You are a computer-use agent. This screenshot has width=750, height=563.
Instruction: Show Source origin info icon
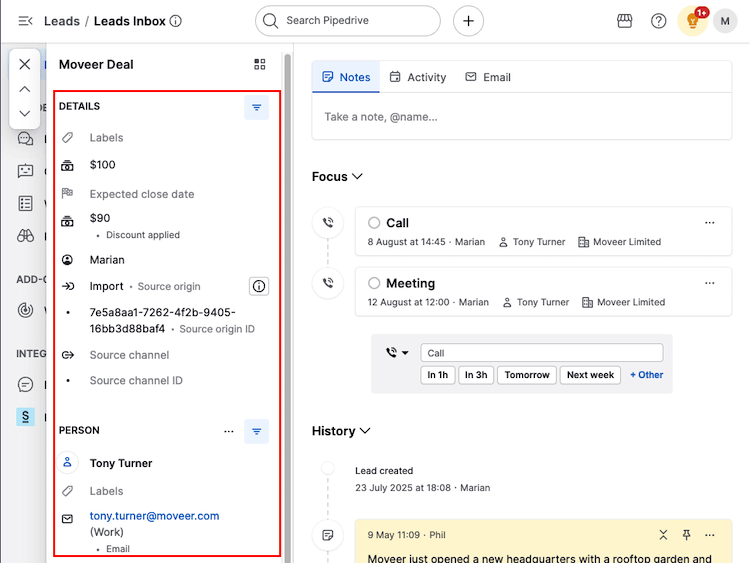tap(259, 287)
